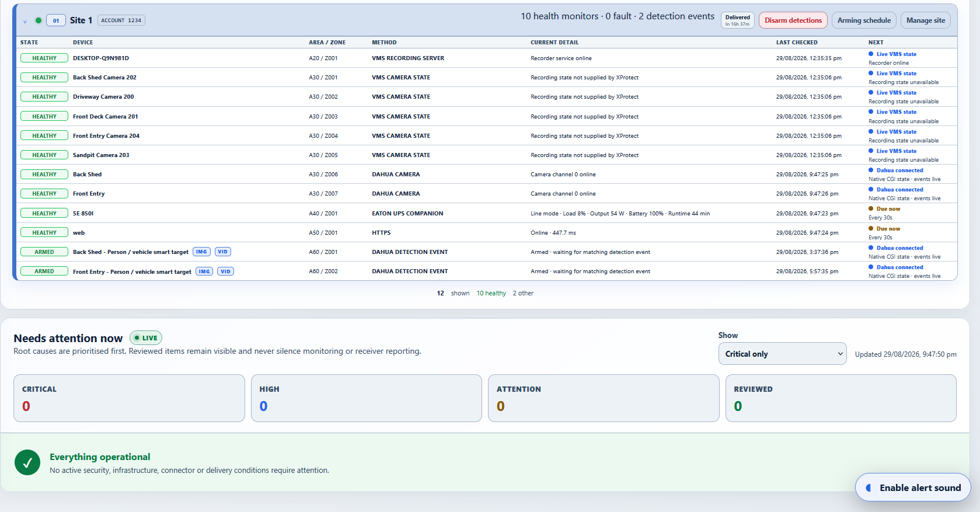Click IMG badge on Front Entry detection row
The height and width of the screenshot is (512, 980).
point(204,271)
